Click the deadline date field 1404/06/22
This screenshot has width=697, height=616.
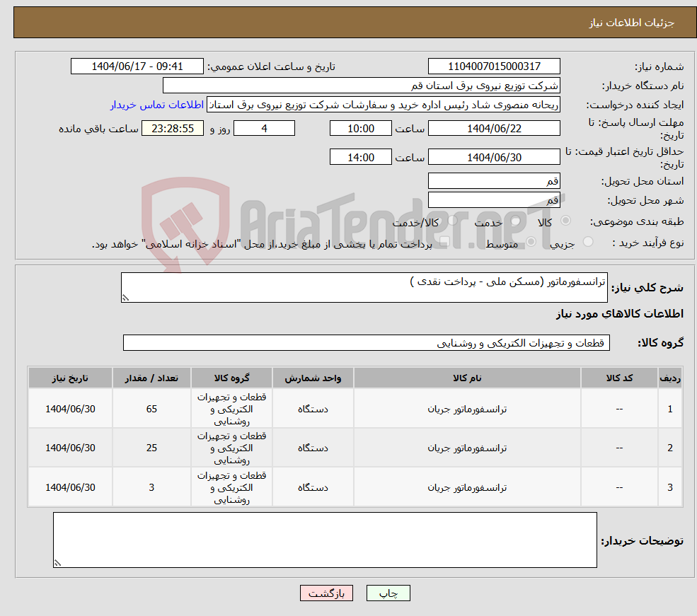(x=494, y=128)
